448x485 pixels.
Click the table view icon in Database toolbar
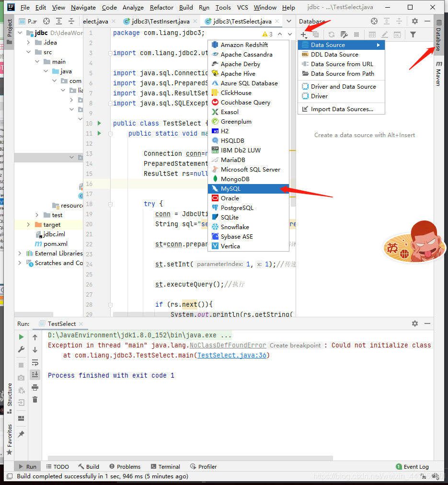pos(372,35)
